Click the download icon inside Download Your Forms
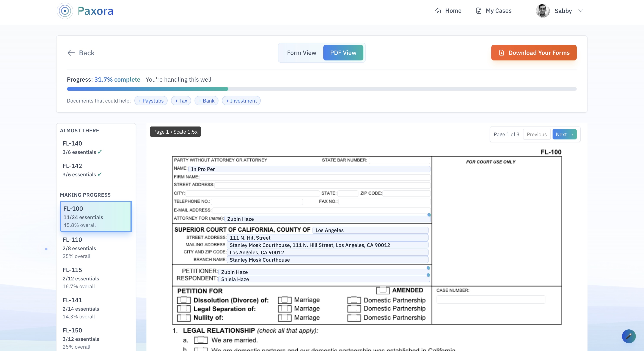 tap(501, 52)
